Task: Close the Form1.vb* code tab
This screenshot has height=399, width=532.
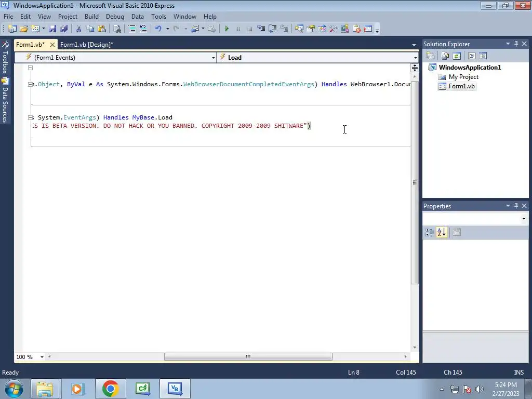Action: pos(52,45)
